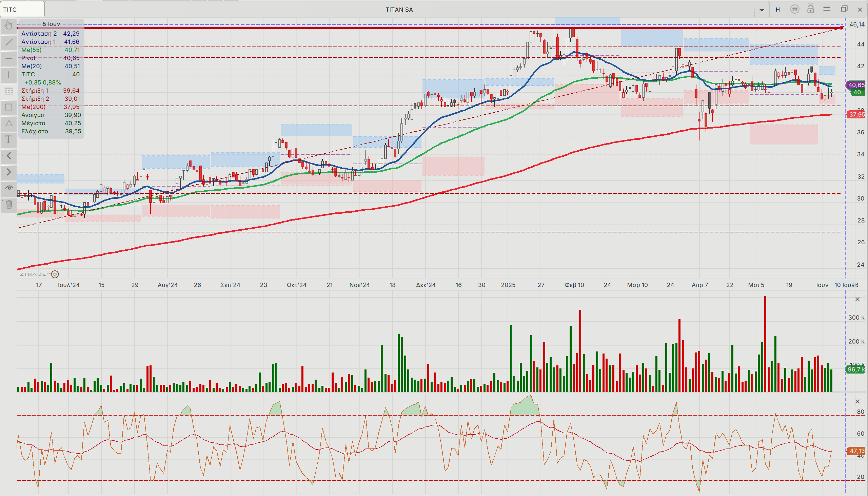Click 'Me(20)' legend entry
This screenshot has width=868, height=496.
pyautogui.click(x=51, y=66)
